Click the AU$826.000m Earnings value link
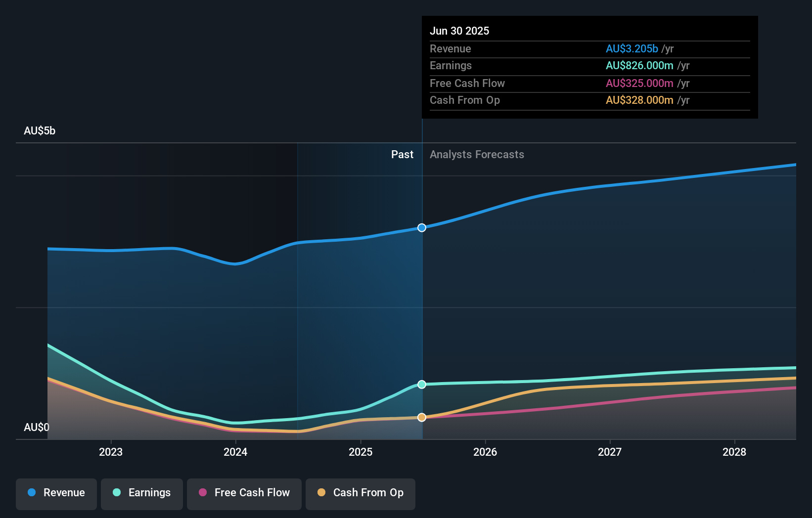Viewport: 812px width, 518px height. tap(639, 65)
